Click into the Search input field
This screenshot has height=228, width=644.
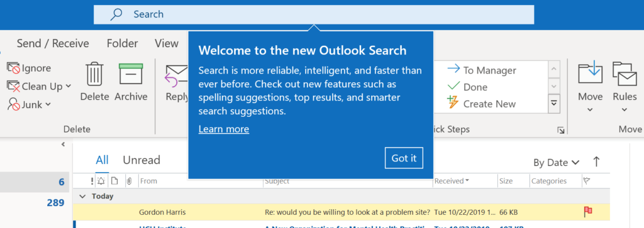[x=314, y=14]
